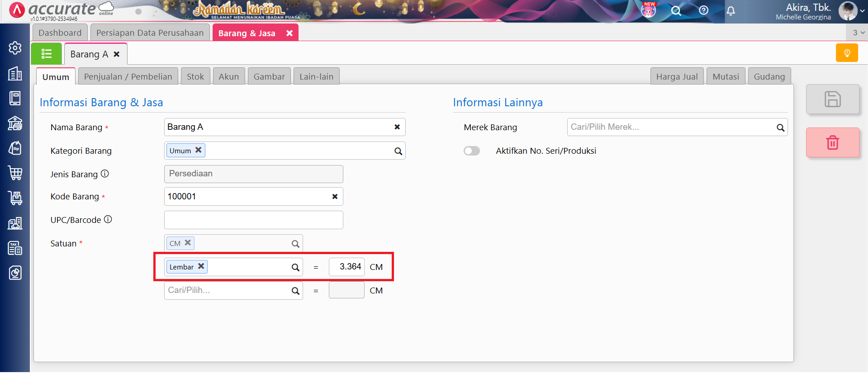868x373 pixels.
Task: Open the Merek Barang search dropdown
Action: 780,127
